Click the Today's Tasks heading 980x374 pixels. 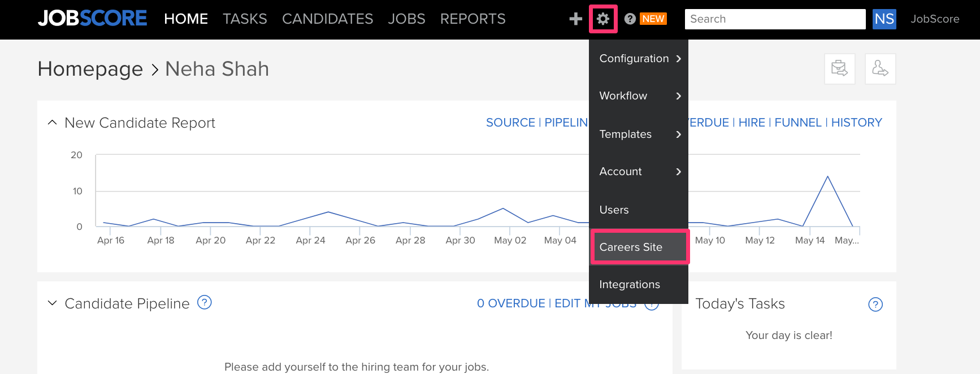[740, 304]
